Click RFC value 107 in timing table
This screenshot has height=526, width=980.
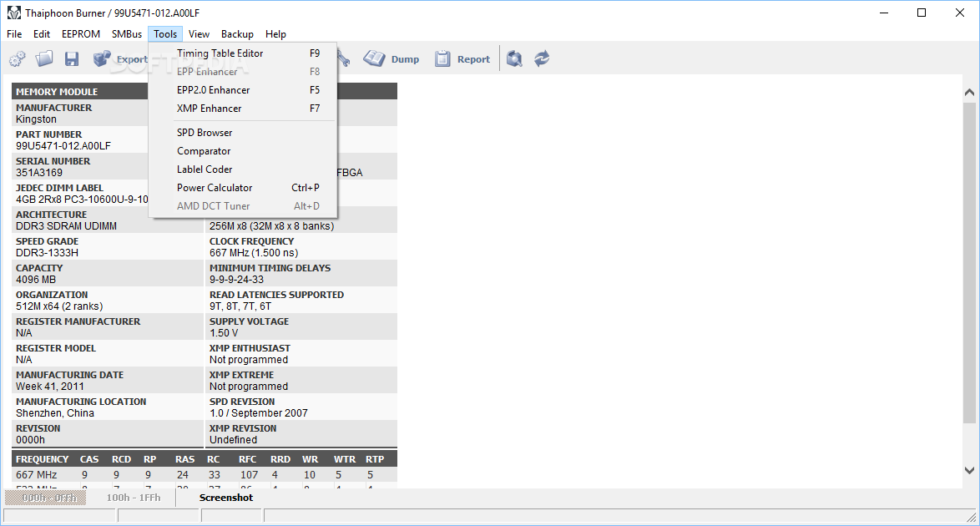pyautogui.click(x=250, y=475)
